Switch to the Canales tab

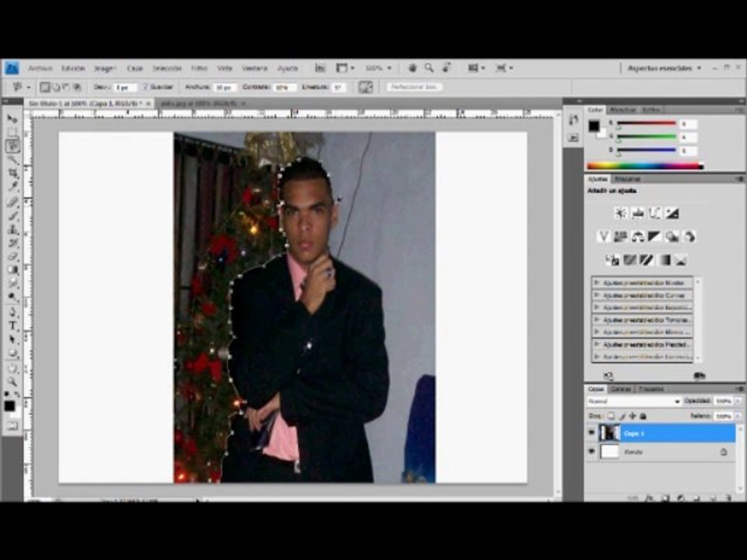621,389
